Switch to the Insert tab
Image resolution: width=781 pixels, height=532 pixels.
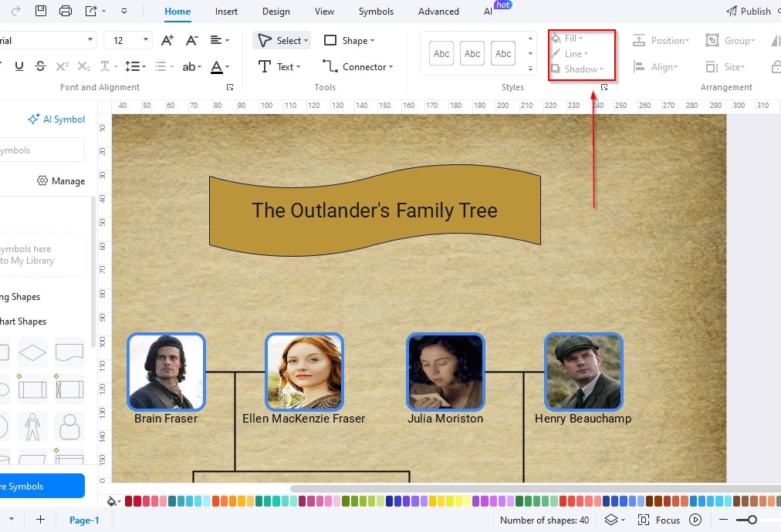[x=226, y=11]
